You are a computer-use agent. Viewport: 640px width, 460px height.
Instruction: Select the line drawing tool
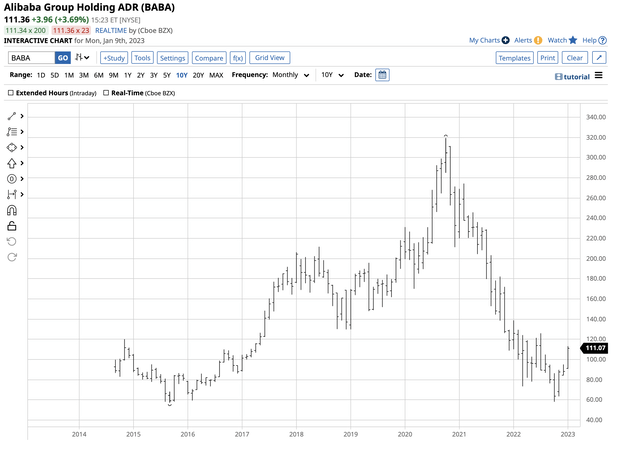[x=12, y=116]
